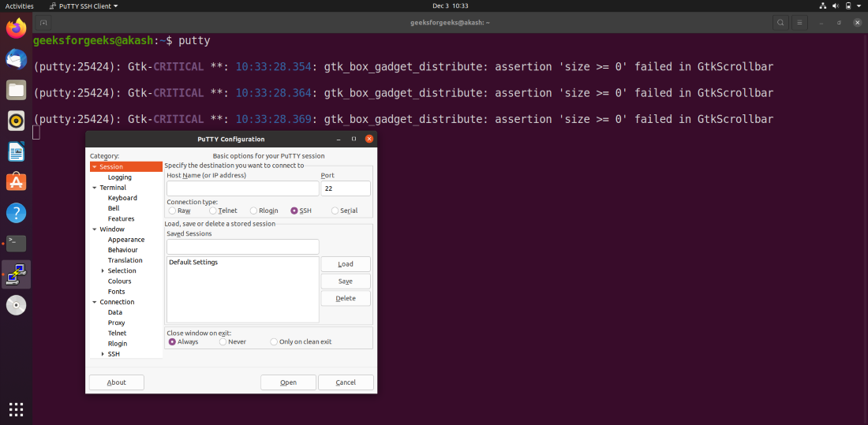The width and height of the screenshot is (868, 425).
Task: Select Translation in the category tree
Action: pyautogui.click(x=125, y=260)
